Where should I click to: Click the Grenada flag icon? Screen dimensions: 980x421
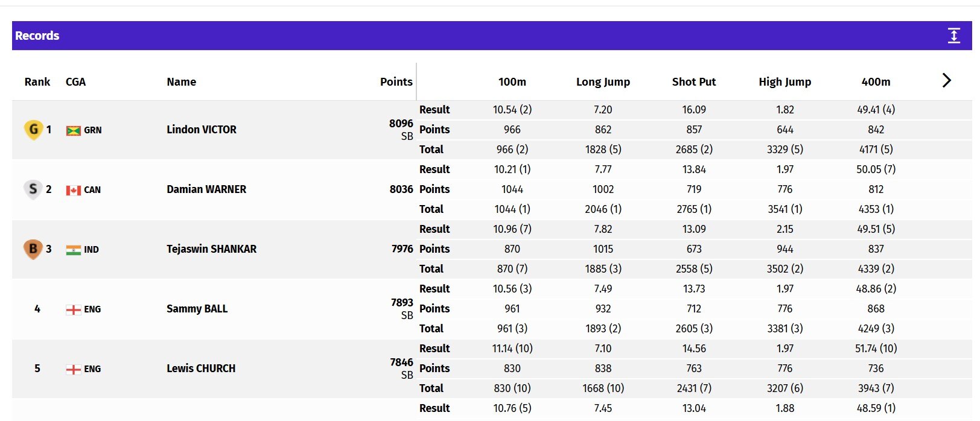tap(73, 130)
